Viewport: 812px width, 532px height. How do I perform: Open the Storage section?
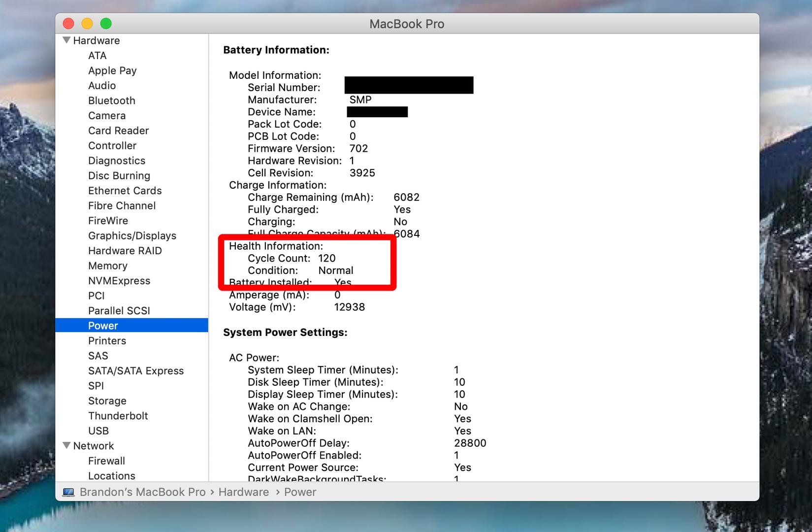(107, 401)
